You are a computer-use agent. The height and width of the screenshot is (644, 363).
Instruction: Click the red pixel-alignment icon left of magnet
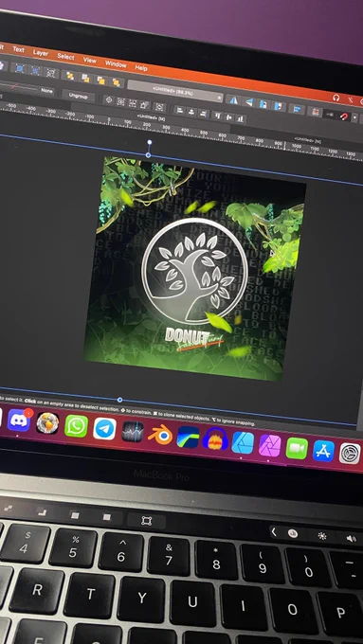point(316,112)
